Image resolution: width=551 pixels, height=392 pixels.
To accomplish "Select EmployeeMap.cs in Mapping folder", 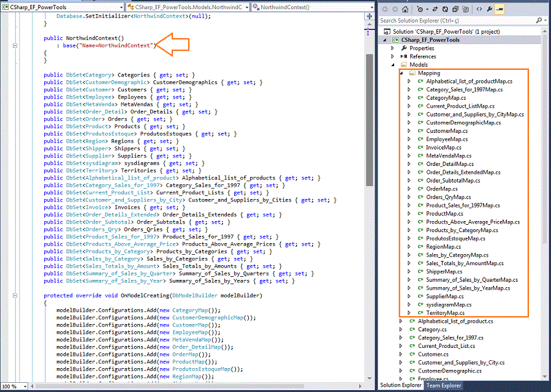I will point(447,139).
